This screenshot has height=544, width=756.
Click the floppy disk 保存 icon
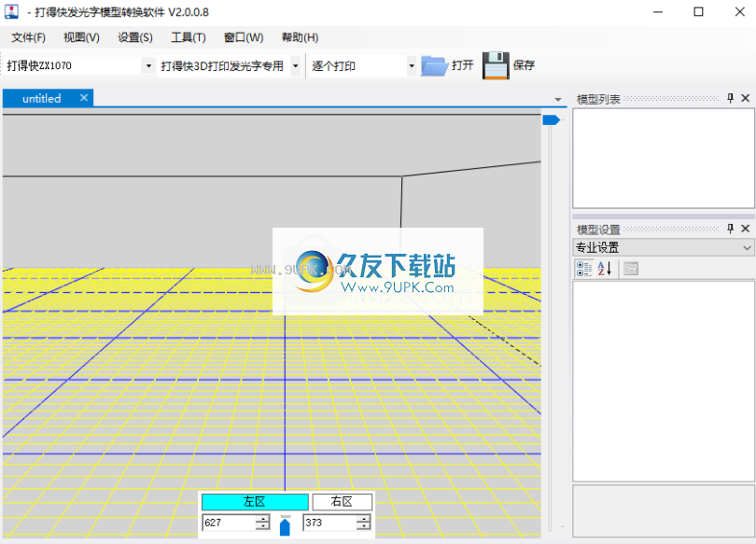[x=496, y=65]
